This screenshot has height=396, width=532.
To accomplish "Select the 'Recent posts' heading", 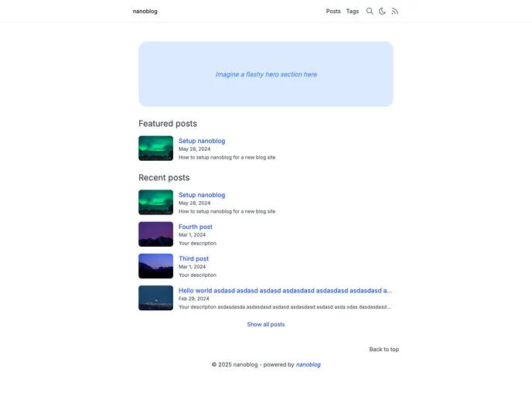I will 164,177.
